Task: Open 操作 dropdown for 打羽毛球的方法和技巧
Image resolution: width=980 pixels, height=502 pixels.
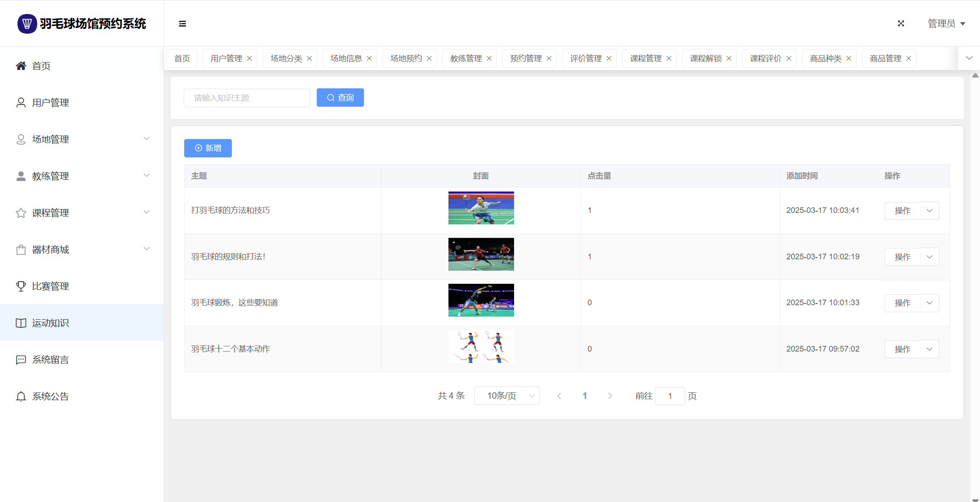Action: tap(929, 211)
